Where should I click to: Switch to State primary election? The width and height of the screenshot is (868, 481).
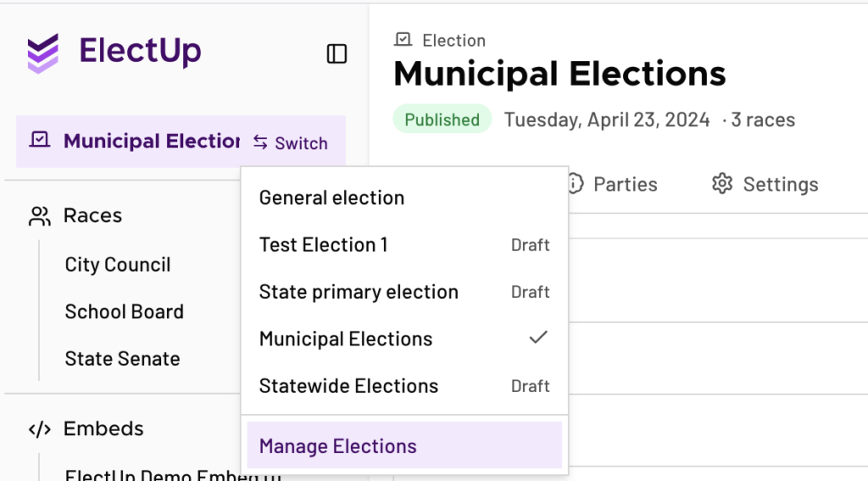[359, 292]
